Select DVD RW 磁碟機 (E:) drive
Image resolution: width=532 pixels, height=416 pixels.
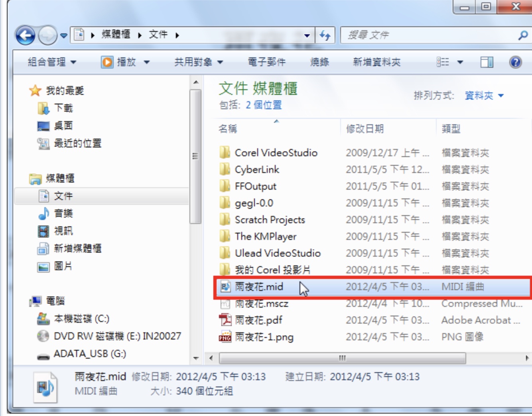[x=109, y=336]
